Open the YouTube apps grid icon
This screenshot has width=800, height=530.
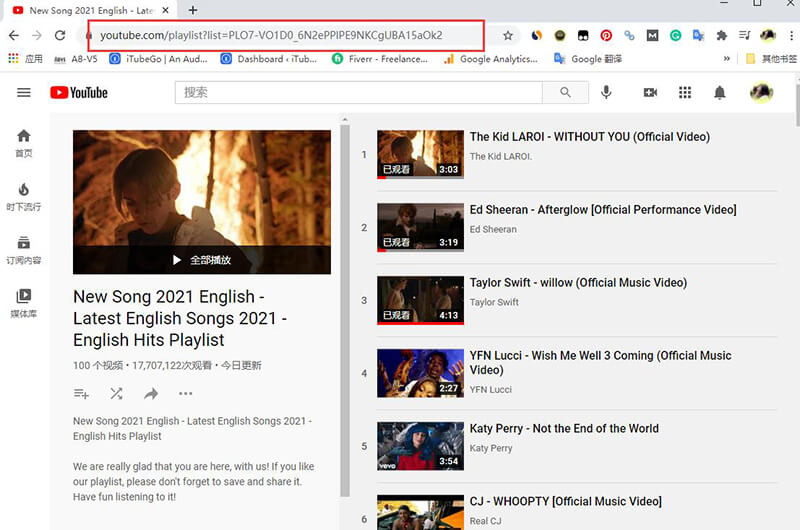[685, 92]
